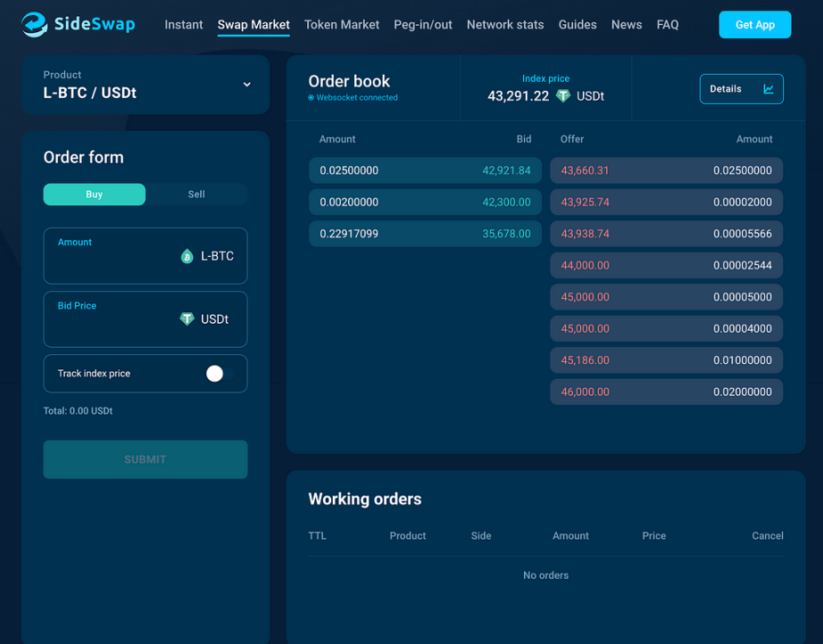The height and width of the screenshot is (644, 823).
Task: Go to the Token Market tab
Action: 341,25
